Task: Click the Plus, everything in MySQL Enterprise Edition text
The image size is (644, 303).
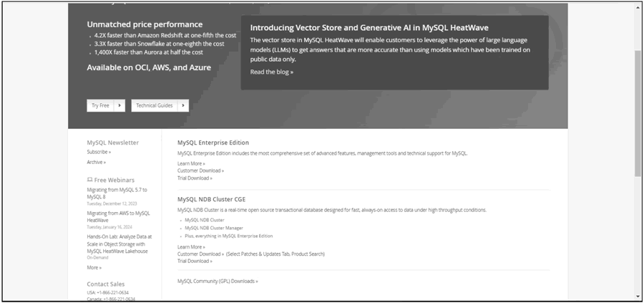Action: click(229, 236)
